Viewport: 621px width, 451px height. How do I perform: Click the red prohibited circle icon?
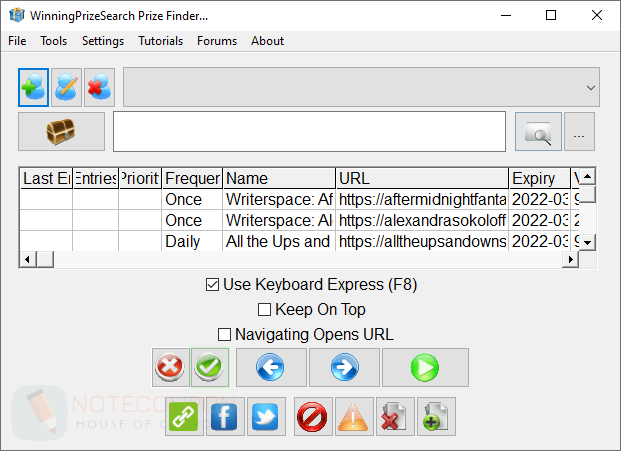click(x=313, y=417)
